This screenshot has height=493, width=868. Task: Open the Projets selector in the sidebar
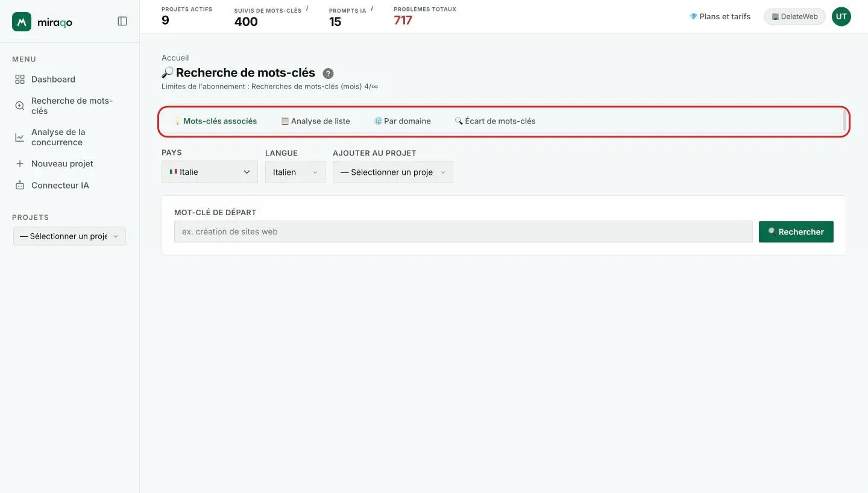(x=69, y=236)
